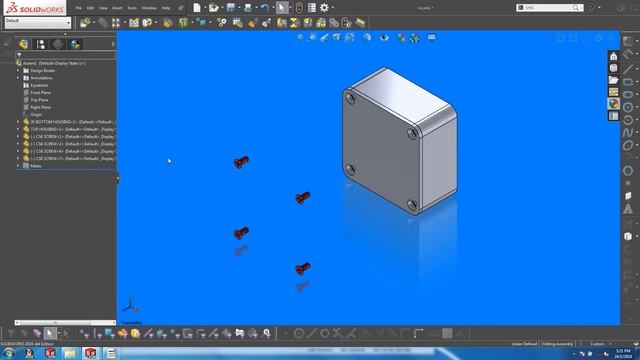The image size is (640, 360).
Task: Open Custom Properties task pane
Action: click(613, 116)
